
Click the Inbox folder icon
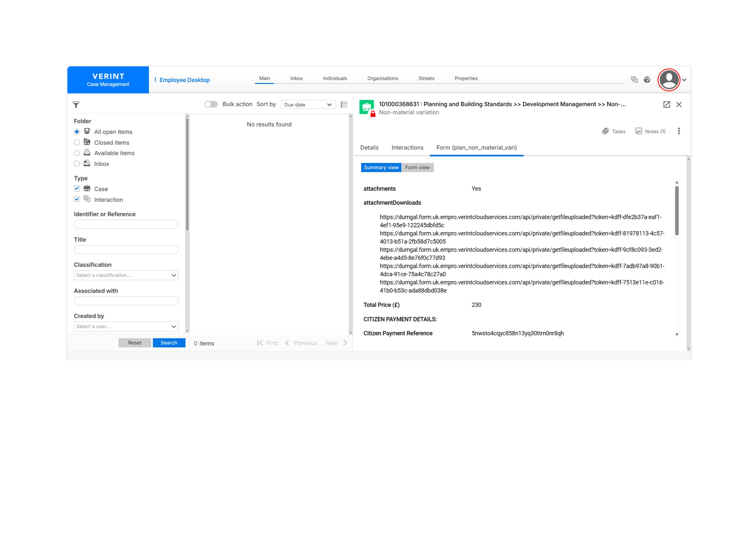click(87, 163)
